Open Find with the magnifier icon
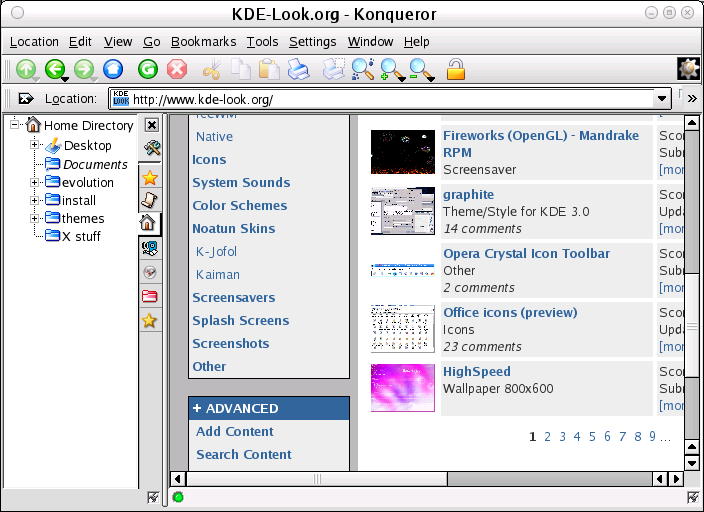 tap(362, 70)
